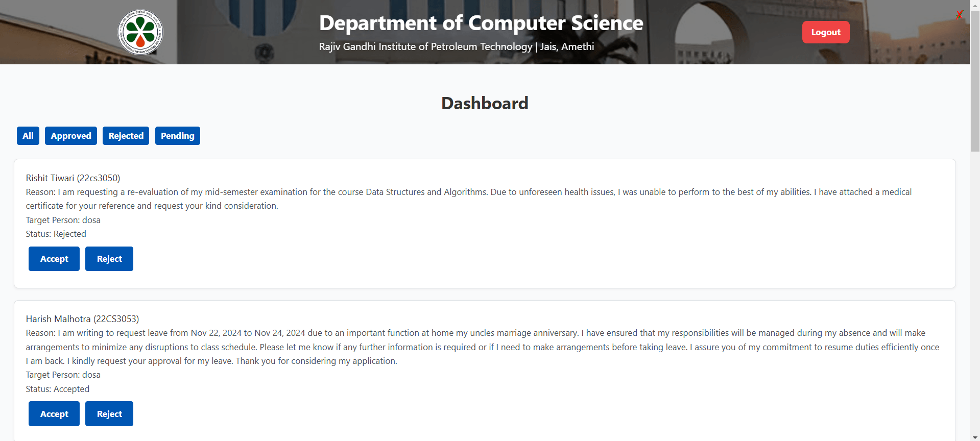
Task: Reject Rishit Tiwari's re-evaluation request
Action: tap(109, 259)
